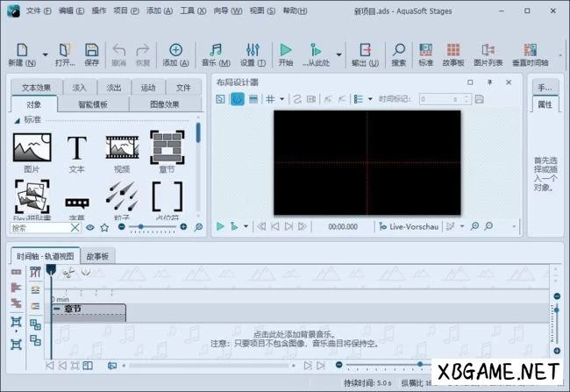Choose the 视频 (Video) object icon
The height and width of the screenshot is (392, 570).
122,147
